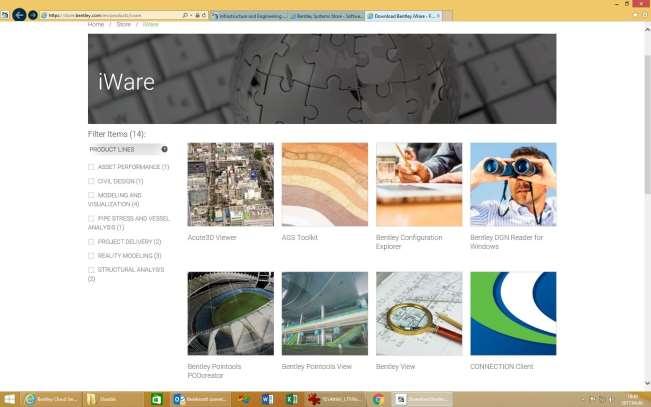
Task: Open the Home breadcrumb link
Action: (96, 24)
